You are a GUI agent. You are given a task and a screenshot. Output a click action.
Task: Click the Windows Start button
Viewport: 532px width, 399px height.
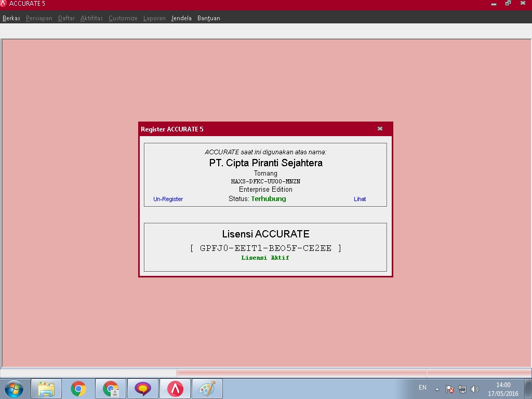pos(14,389)
